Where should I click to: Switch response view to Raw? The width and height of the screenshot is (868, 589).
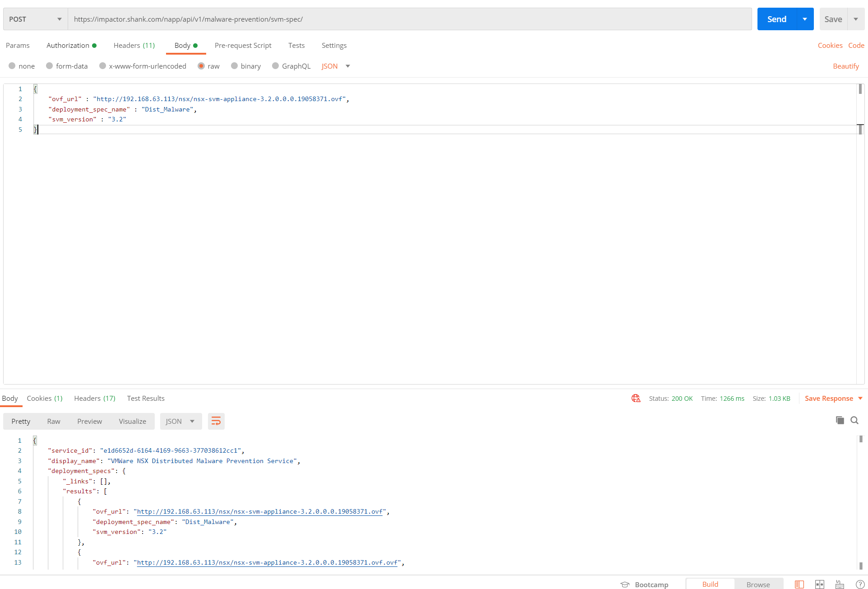54,421
